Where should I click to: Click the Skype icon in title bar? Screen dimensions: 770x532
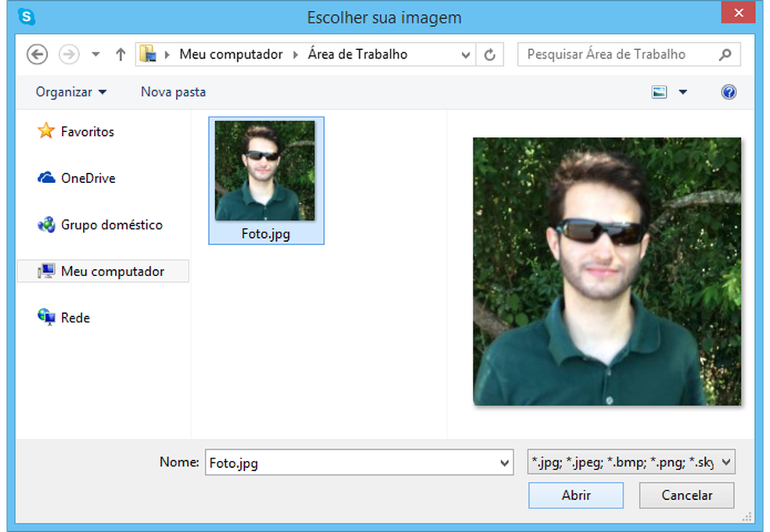27,16
